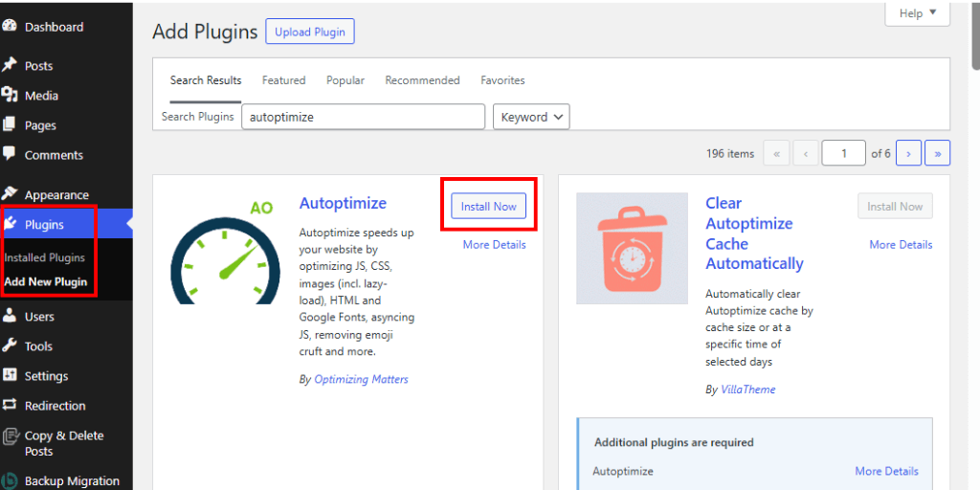Click the Media icon in sidebar
The width and height of the screenshot is (980, 490).
(x=9, y=96)
